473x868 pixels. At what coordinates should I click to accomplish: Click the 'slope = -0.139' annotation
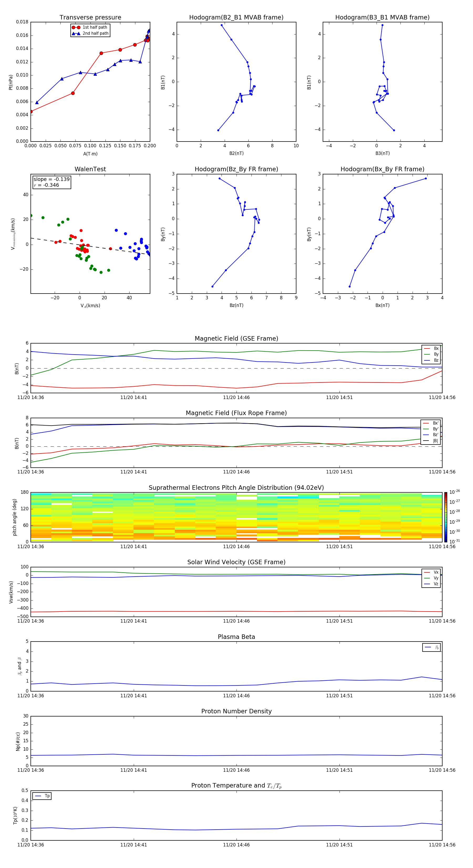pyautogui.click(x=52, y=179)
